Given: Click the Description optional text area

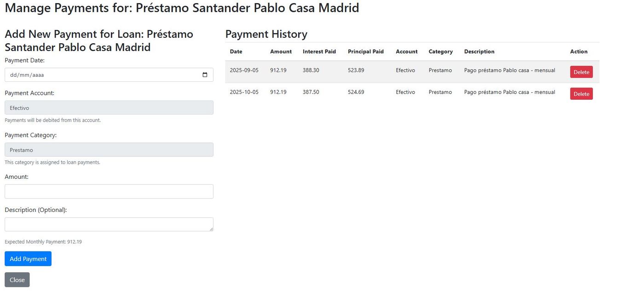Looking at the screenshot, I should click(109, 224).
